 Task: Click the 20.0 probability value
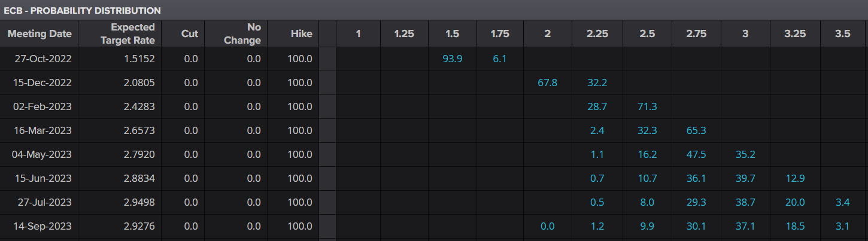[x=794, y=202]
